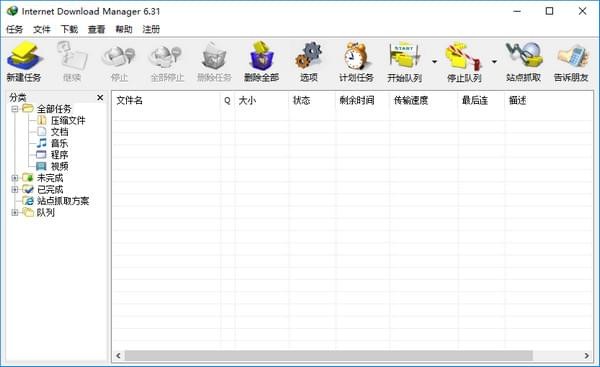Open the 任务 menu
The width and height of the screenshot is (600, 367).
pyautogui.click(x=15, y=29)
